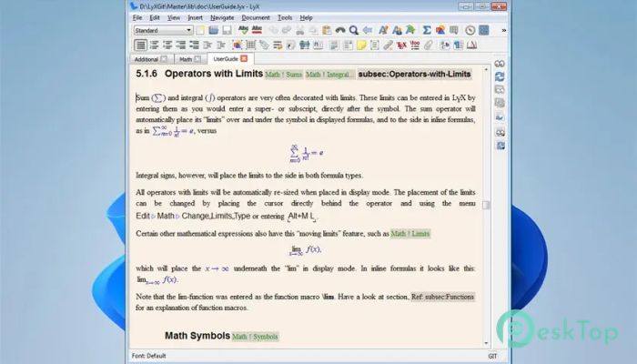Click the magnifying glass advanced find icon
The width and height of the screenshot is (637, 364).
tap(353, 30)
